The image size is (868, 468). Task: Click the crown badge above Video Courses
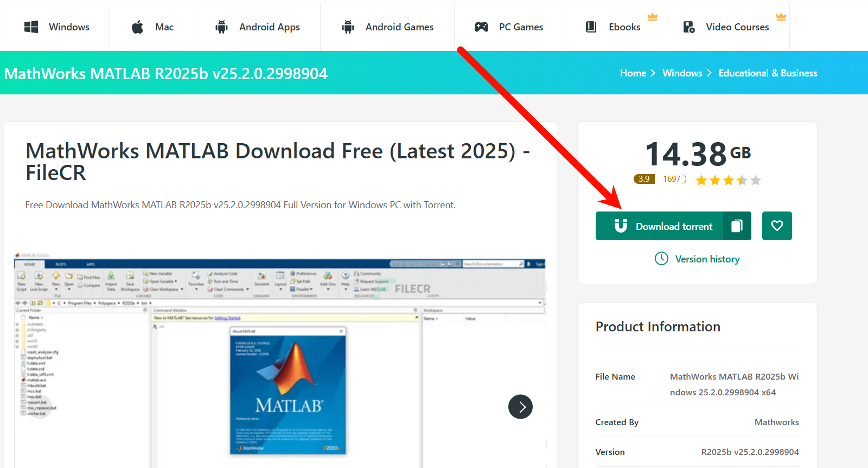[781, 17]
